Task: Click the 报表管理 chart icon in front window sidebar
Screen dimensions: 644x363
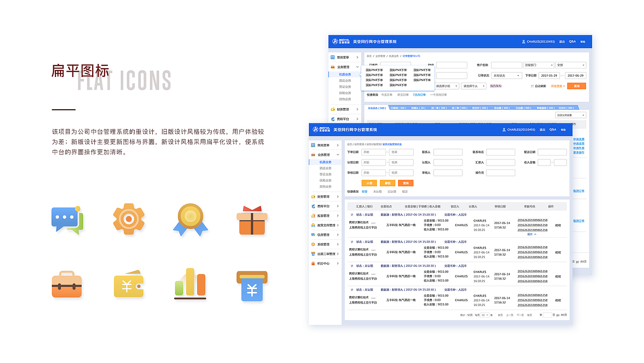Action: pyautogui.click(x=313, y=215)
